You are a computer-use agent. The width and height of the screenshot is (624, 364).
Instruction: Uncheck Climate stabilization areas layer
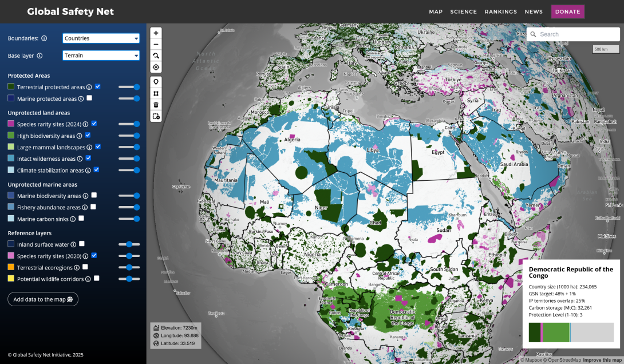[96, 169]
